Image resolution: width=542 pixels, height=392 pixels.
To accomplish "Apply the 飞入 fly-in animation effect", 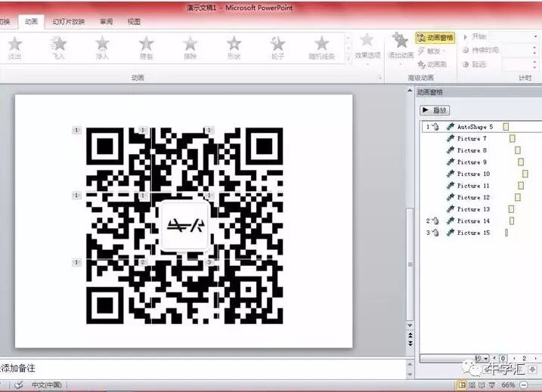I will coord(59,48).
